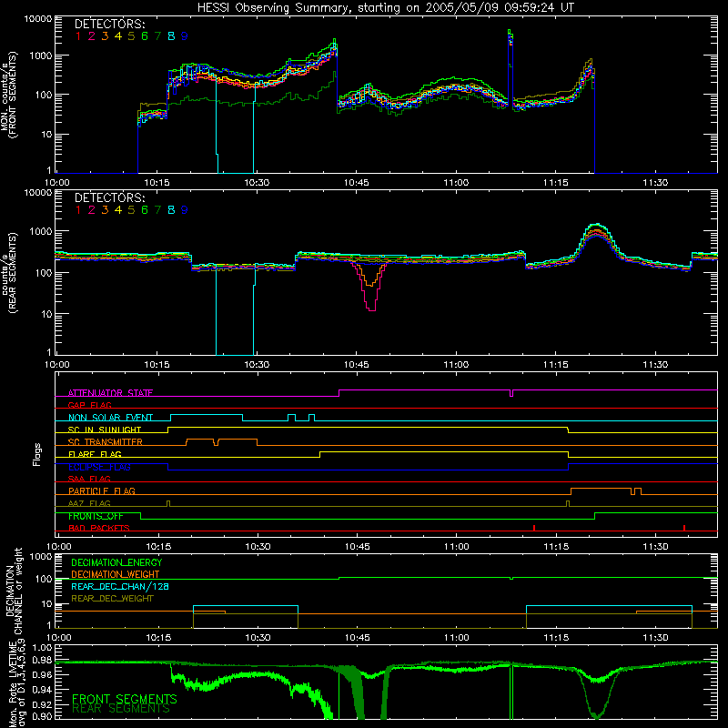Viewport: 728px width, 728px height.
Task: Click the counts/s (REAR SEGMENTS) axis title
Action: (x=9, y=273)
